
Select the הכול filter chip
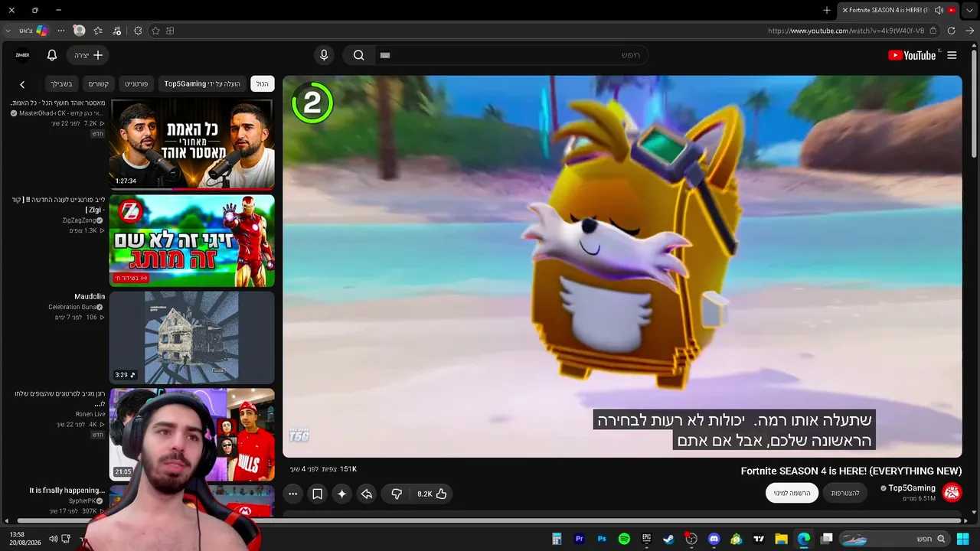pyautogui.click(x=263, y=83)
